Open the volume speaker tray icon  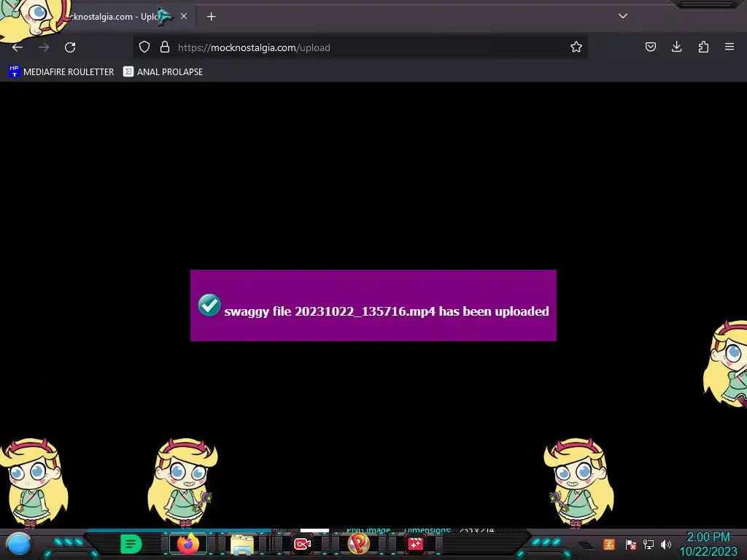[666, 544]
